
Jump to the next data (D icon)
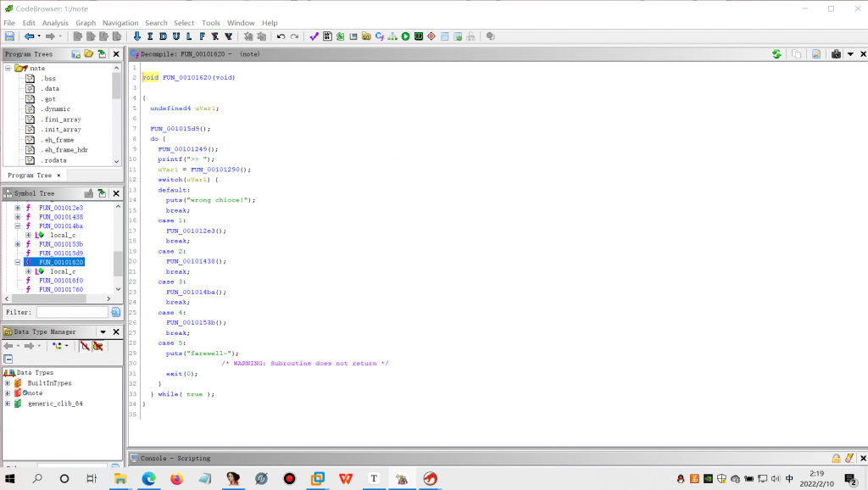(x=163, y=36)
